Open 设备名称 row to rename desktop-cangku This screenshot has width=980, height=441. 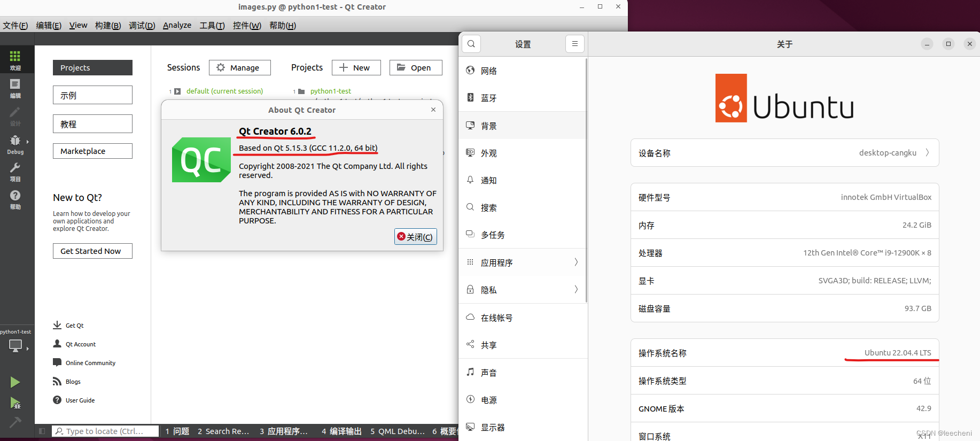pyautogui.click(x=784, y=153)
